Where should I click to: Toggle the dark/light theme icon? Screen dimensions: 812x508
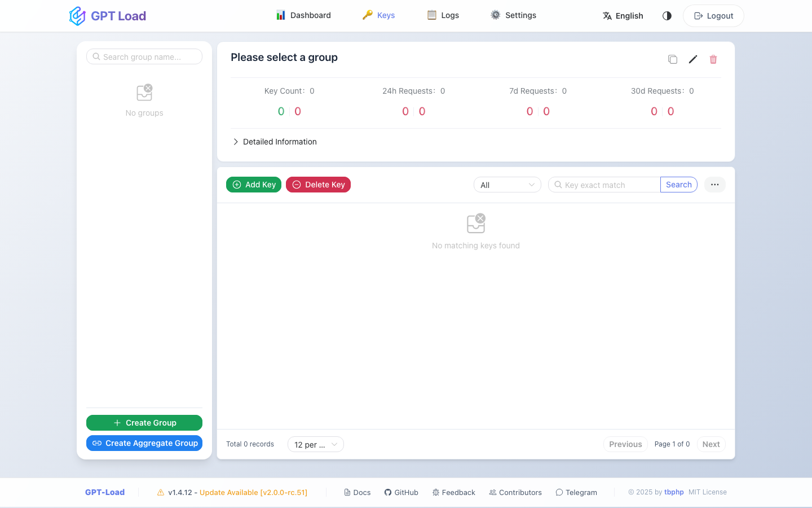(667, 16)
